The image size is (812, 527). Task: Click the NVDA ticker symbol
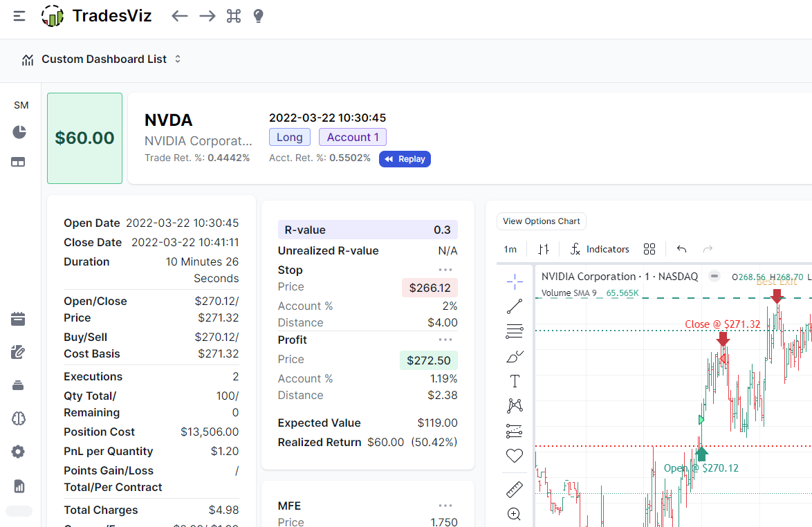(168, 120)
